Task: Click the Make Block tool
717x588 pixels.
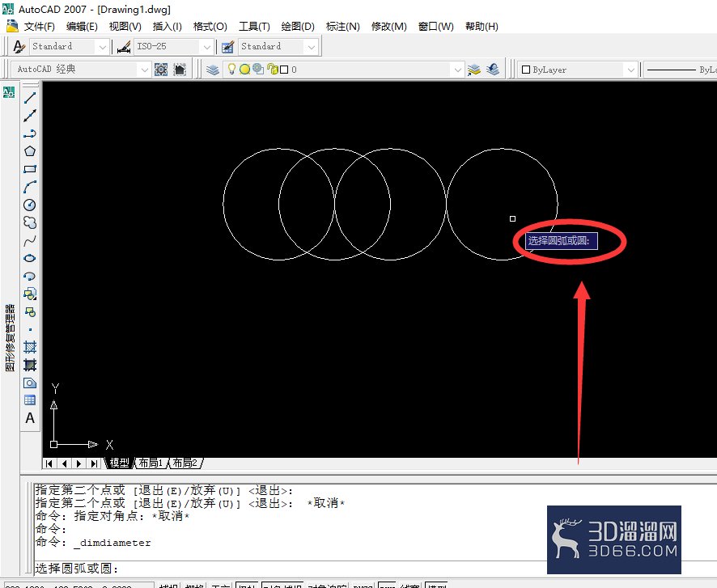Action: point(30,312)
